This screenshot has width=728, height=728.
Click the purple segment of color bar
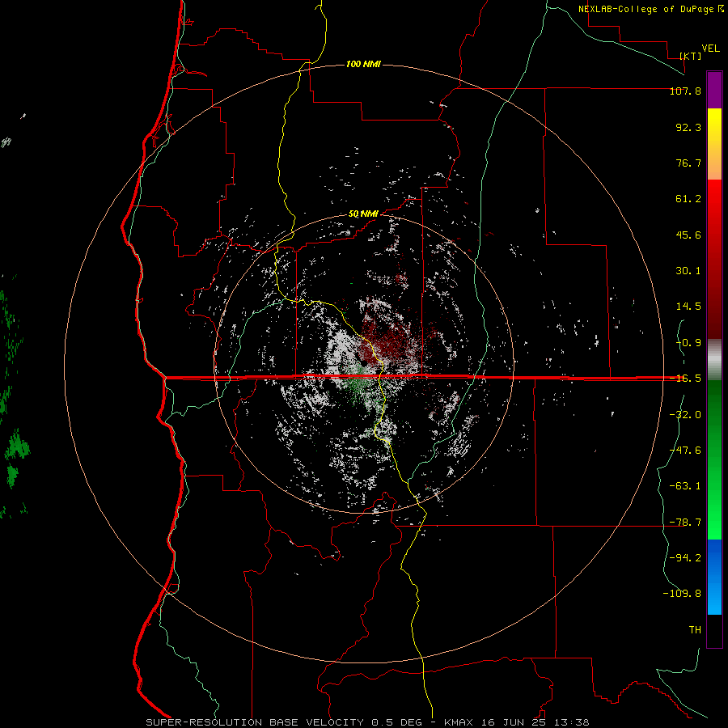click(x=714, y=90)
